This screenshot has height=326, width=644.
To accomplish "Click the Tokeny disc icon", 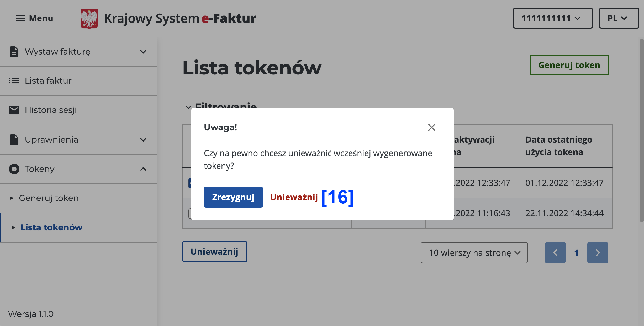I will [x=14, y=169].
